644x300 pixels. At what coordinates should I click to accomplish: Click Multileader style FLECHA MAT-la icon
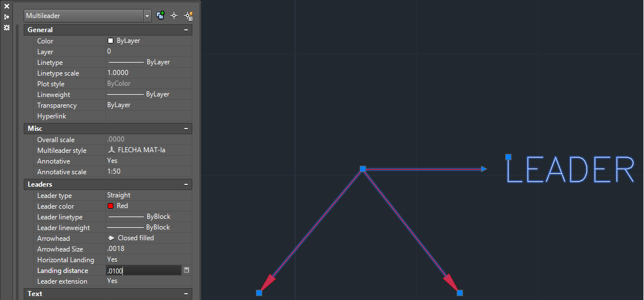[111, 150]
